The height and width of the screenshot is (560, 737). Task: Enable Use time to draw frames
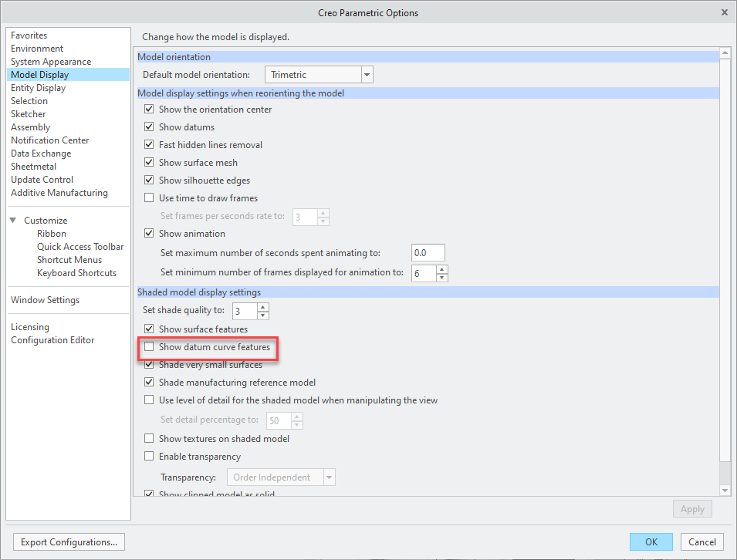[x=149, y=197]
